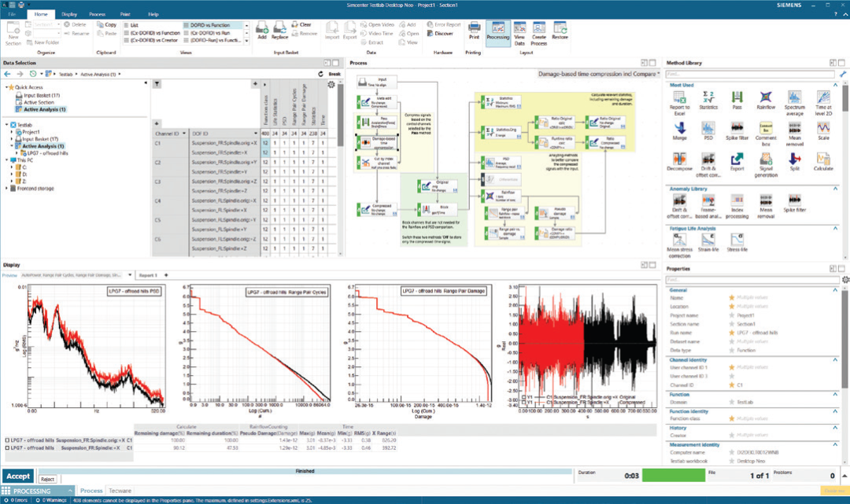The image size is (850, 504).
Task: Toggle checkbox for Spindle.orig:+X result row
Action: coord(7,440)
